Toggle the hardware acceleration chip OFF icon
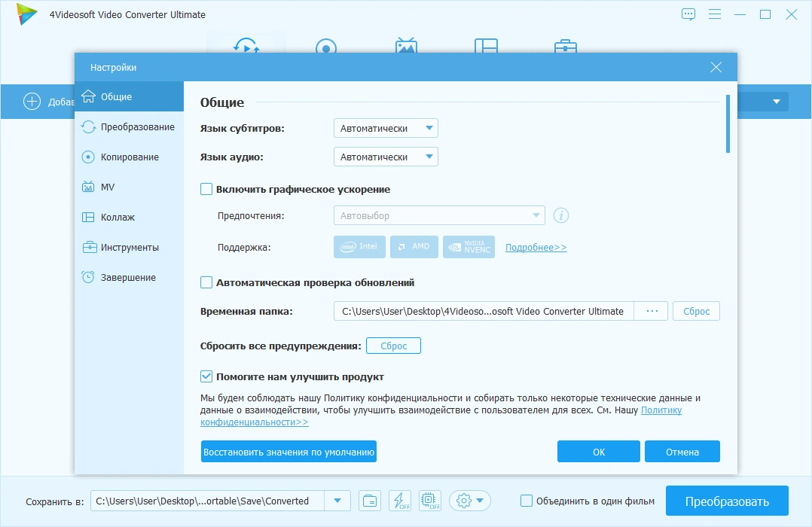Image resolution: width=812 pixels, height=527 pixels. coord(430,501)
